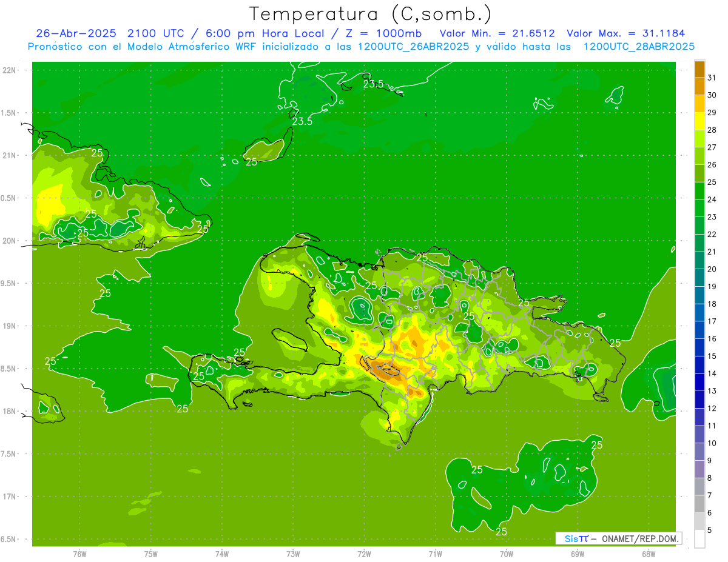This screenshot has height=562, width=728.
Task: Click the legend value "18"
Action: point(712,304)
